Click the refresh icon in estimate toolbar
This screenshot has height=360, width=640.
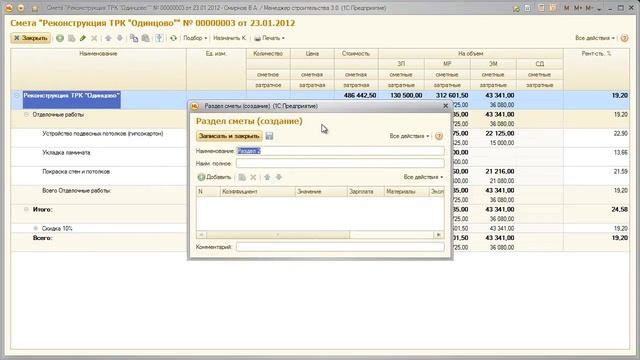pyautogui.click(x=173, y=38)
